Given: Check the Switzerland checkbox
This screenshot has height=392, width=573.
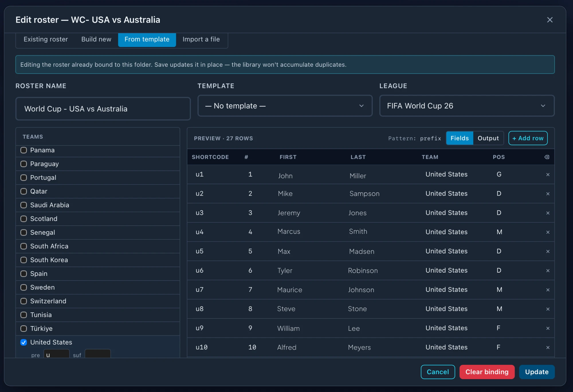Looking at the screenshot, I should tap(23, 301).
